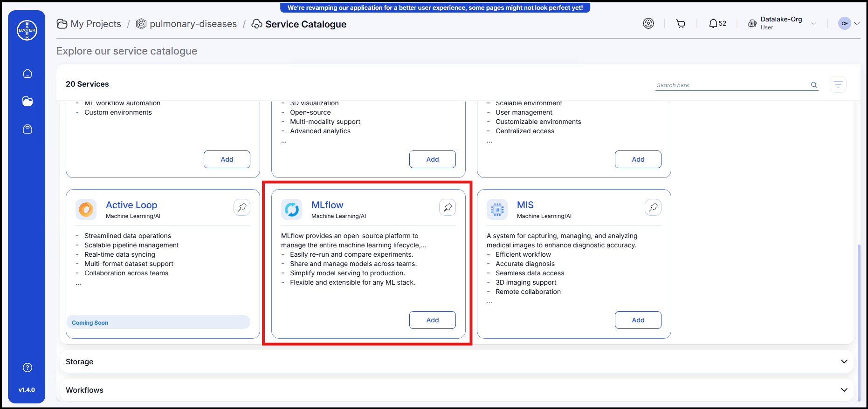Screen dimensions: 868x409
Task: Click the MIS service logo
Action: point(497,210)
